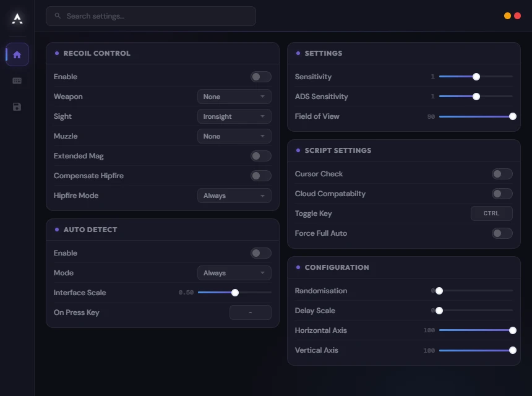The width and height of the screenshot is (532, 396).
Task: Click the Delay Scale slider handle
Action: pos(439,311)
